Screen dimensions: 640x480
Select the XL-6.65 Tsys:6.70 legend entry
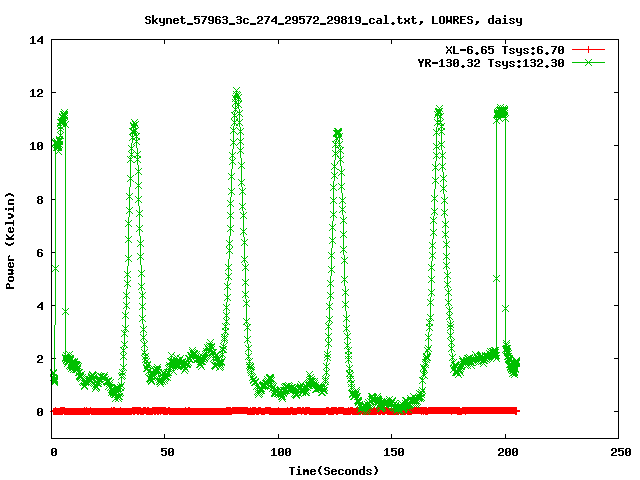coord(504,50)
